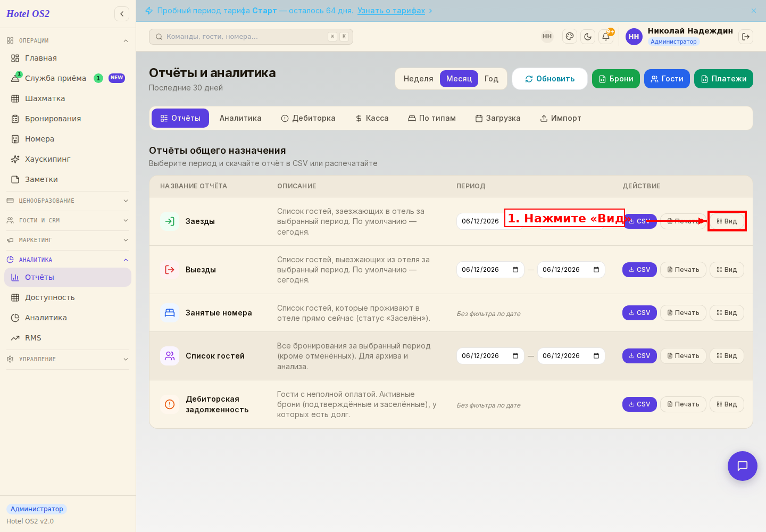Select the Неделя period
The width and height of the screenshot is (766, 532).
418,79
